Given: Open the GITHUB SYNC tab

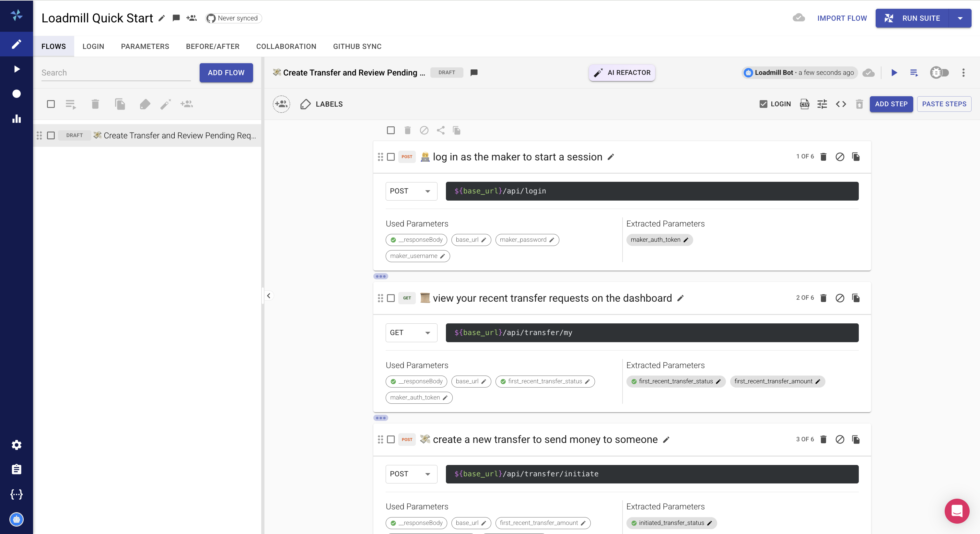Looking at the screenshot, I should (357, 46).
